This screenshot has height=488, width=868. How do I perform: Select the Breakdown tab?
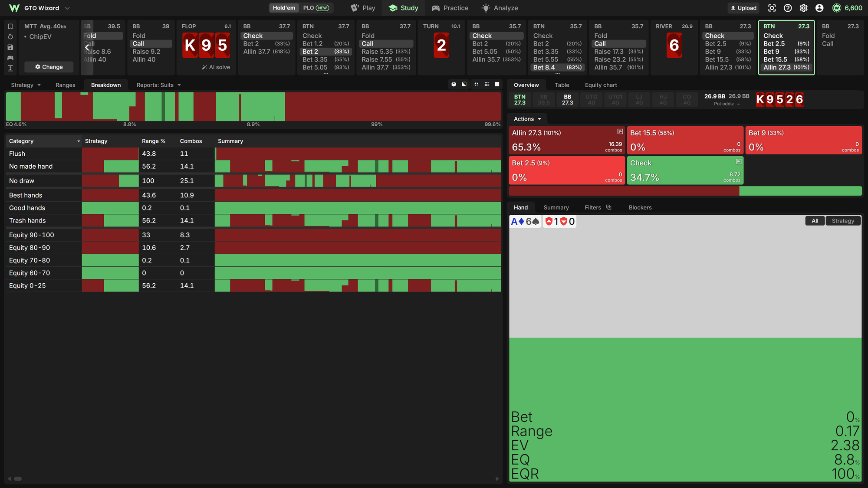click(x=106, y=85)
